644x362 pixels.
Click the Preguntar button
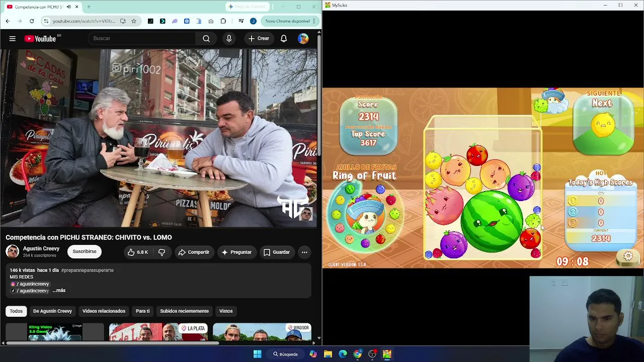(236, 252)
